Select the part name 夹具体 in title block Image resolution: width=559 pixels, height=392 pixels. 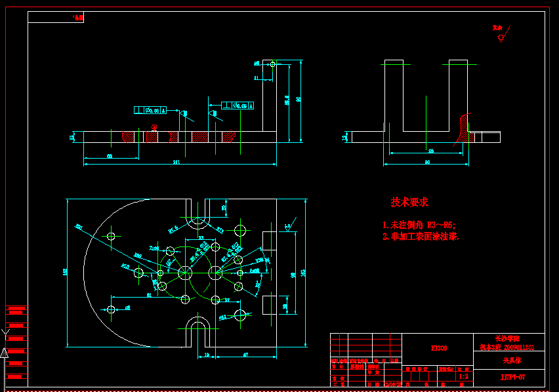pyautogui.click(x=512, y=361)
